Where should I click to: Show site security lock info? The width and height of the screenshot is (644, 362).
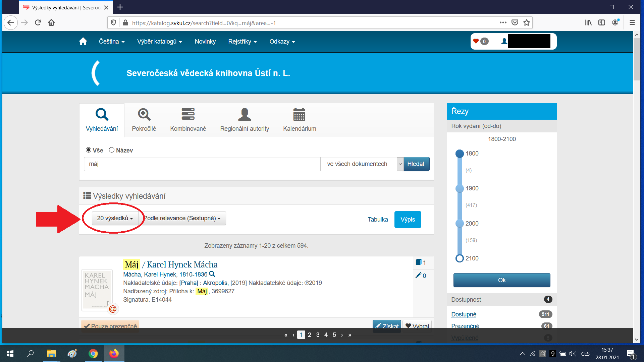coord(125,23)
